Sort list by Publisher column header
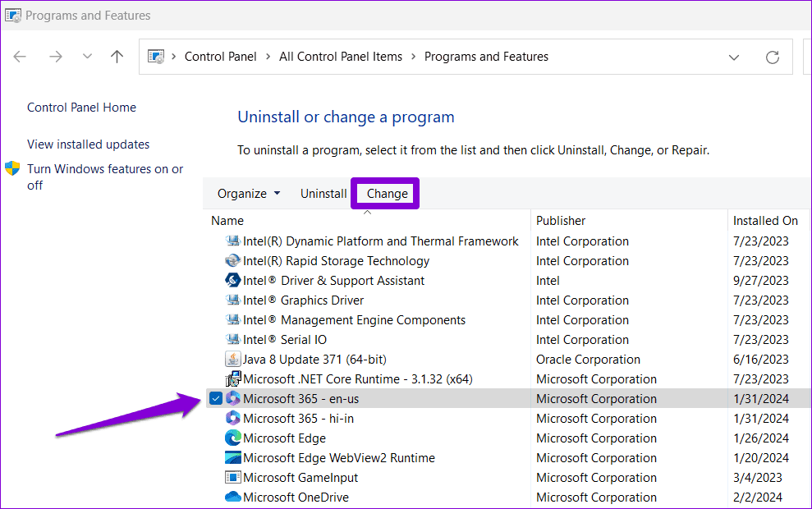Viewport: 812px width, 509px height. (561, 221)
